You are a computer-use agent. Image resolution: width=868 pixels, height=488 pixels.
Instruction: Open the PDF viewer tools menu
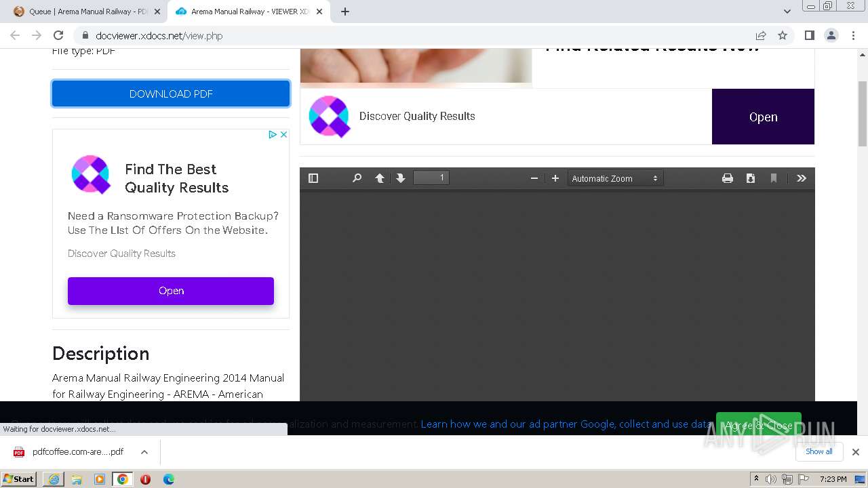pyautogui.click(x=802, y=178)
